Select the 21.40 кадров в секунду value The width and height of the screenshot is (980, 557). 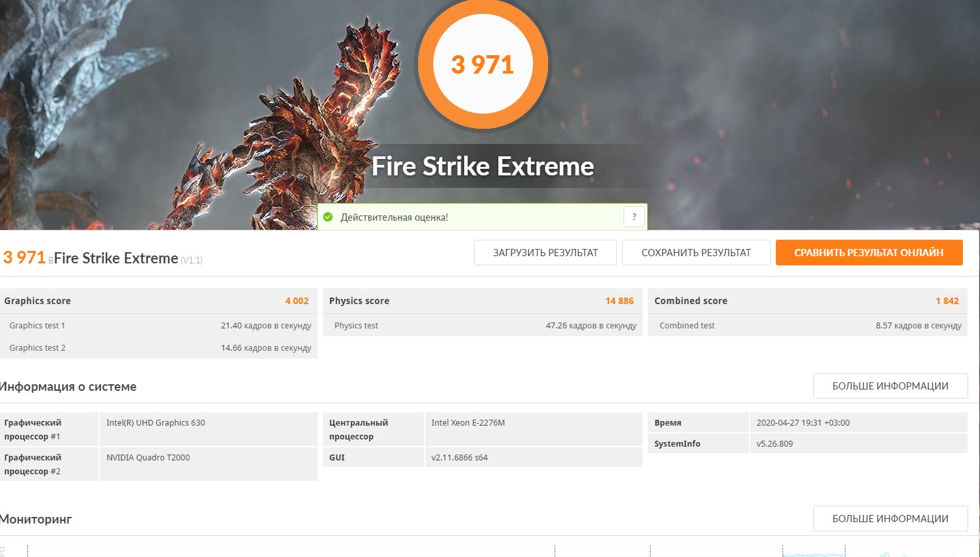point(266,326)
